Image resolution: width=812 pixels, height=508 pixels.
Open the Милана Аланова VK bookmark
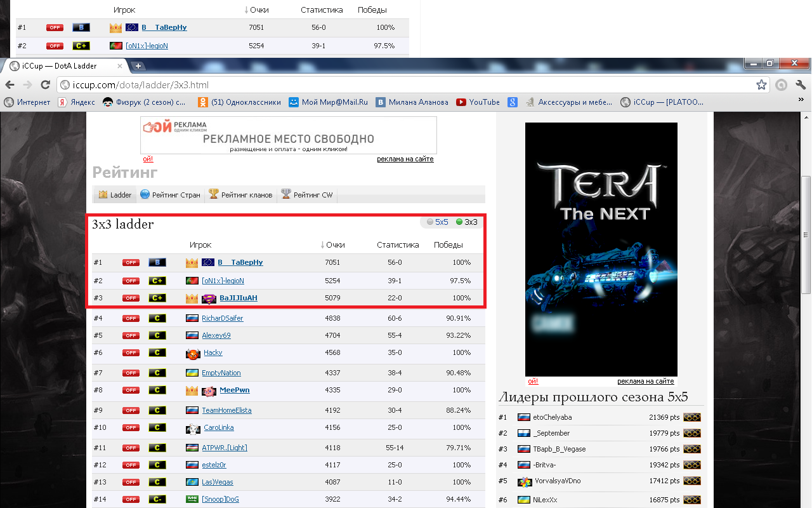[x=412, y=102]
